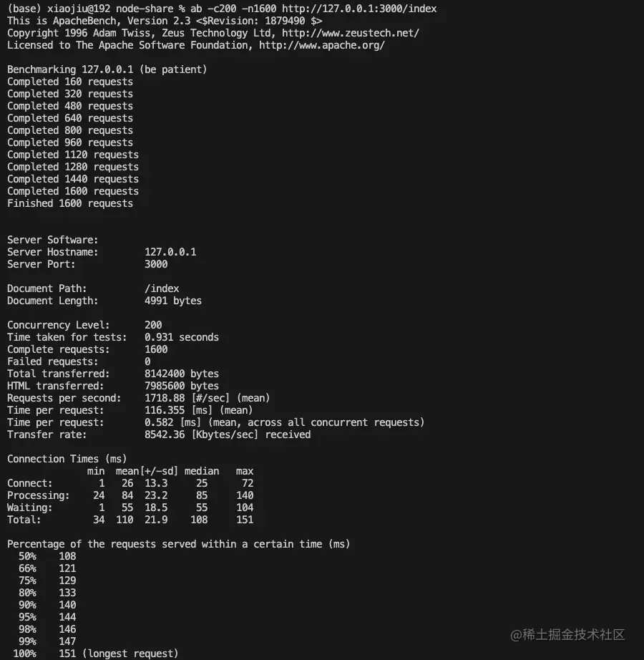Viewport: 644px width, 660px height.
Task: Click the Server Port value 3000
Action: [x=156, y=264]
